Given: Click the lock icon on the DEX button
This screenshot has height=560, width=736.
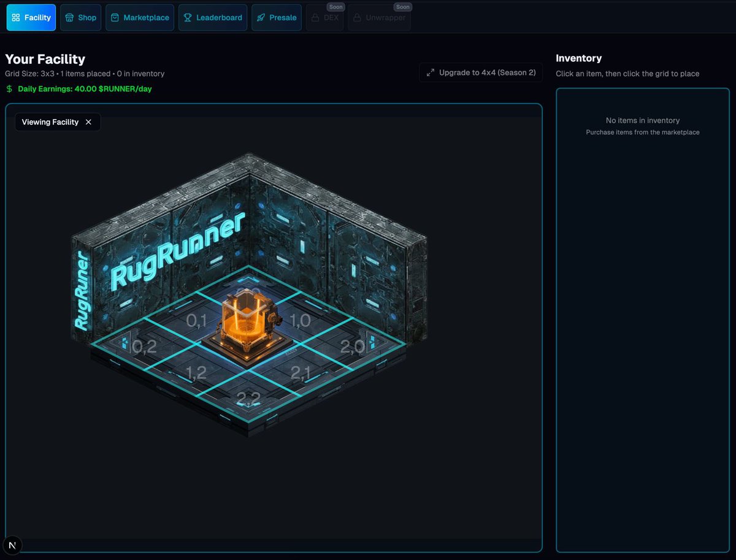Looking at the screenshot, I should click(315, 17).
